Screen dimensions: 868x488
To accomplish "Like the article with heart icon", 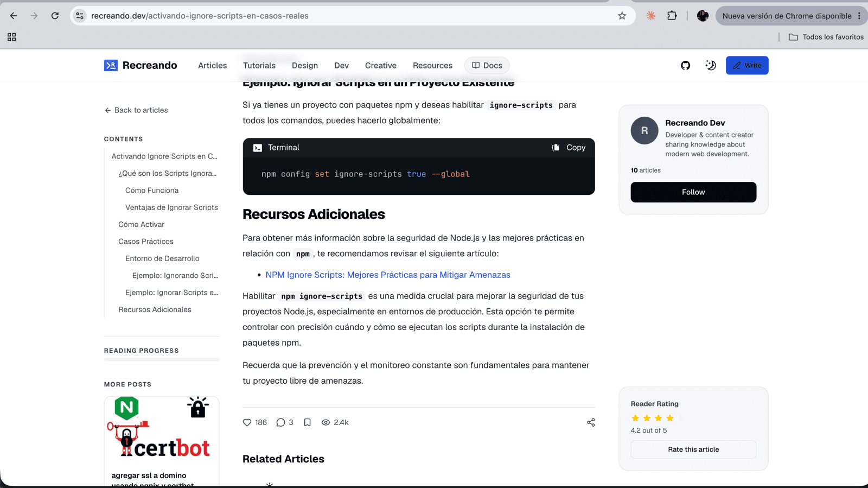I will [247, 422].
